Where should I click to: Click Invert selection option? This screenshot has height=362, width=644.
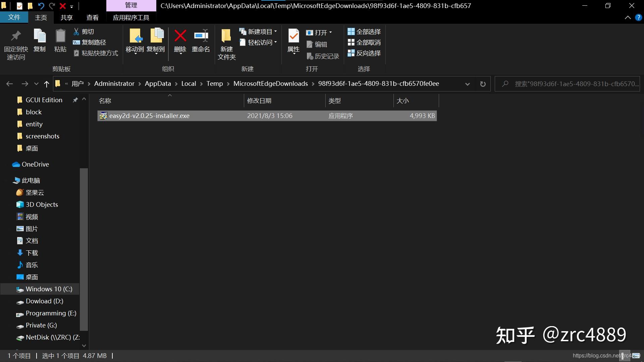(364, 53)
